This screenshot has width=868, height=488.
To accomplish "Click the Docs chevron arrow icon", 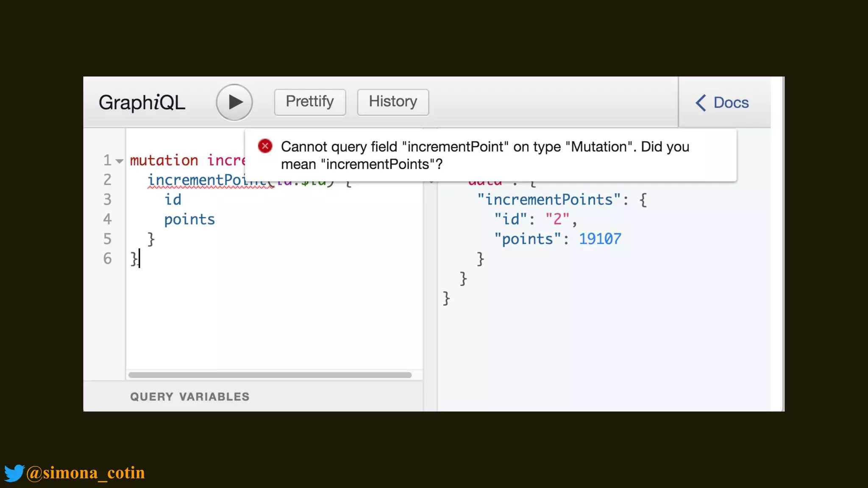I will coord(701,103).
